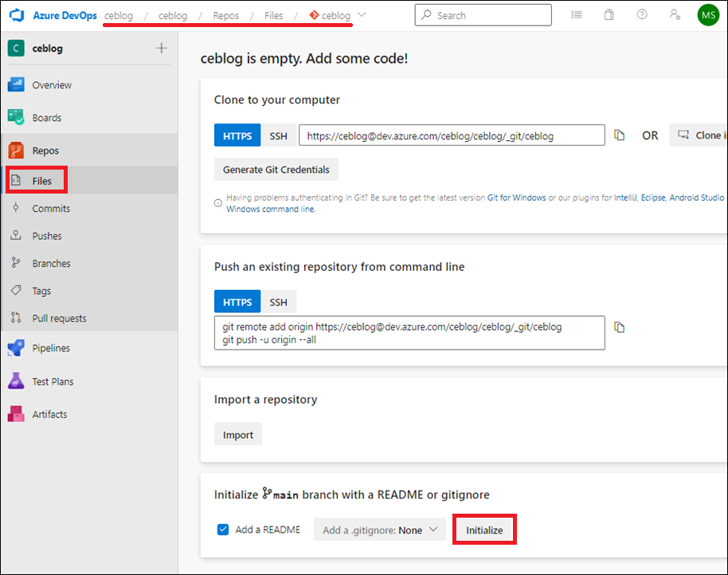Copy the git push commands with copy icon
Image resolution: width=728 pixels, height=575 pixels.
coord(620,327)
